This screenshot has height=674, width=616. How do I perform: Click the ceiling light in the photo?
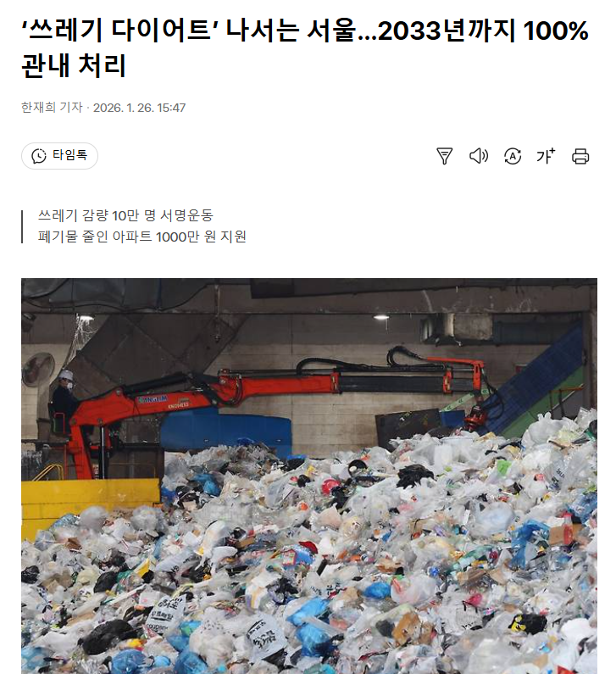(x=380, y=317)
